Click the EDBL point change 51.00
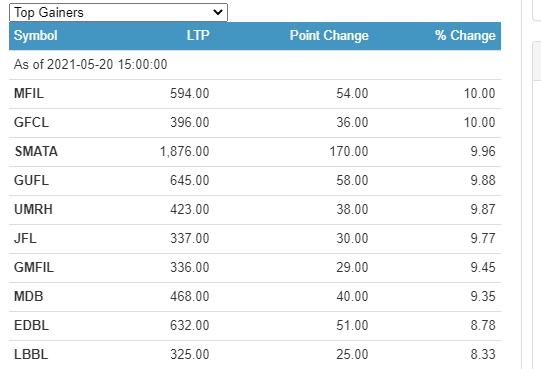The height and width of the screenshot is (369, 541). 352,326
